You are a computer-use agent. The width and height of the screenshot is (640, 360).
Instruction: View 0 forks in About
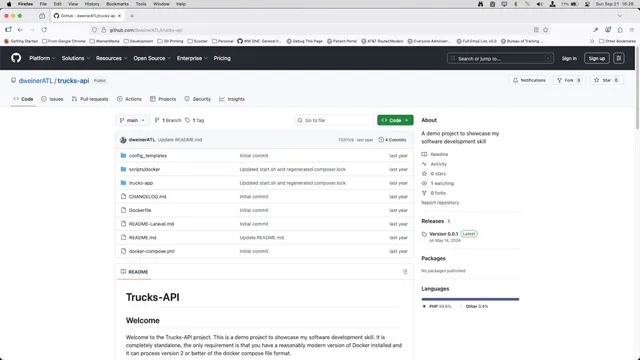[433, 193]
